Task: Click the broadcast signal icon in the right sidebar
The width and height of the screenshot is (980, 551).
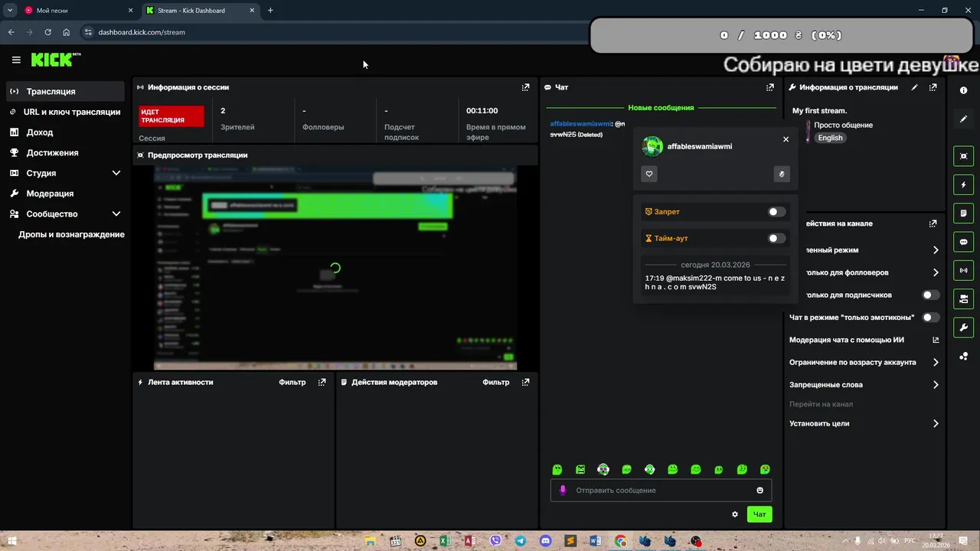Action: click(963, 270)
